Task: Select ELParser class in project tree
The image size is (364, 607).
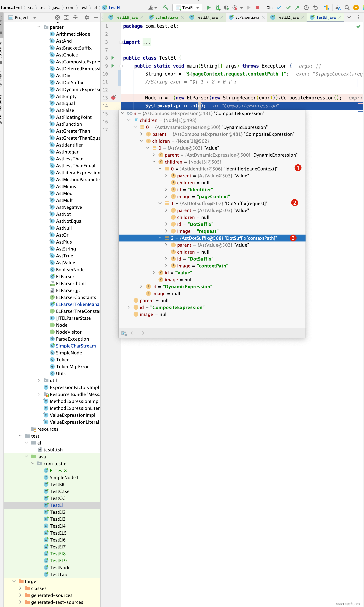Action: click(65, 276)
